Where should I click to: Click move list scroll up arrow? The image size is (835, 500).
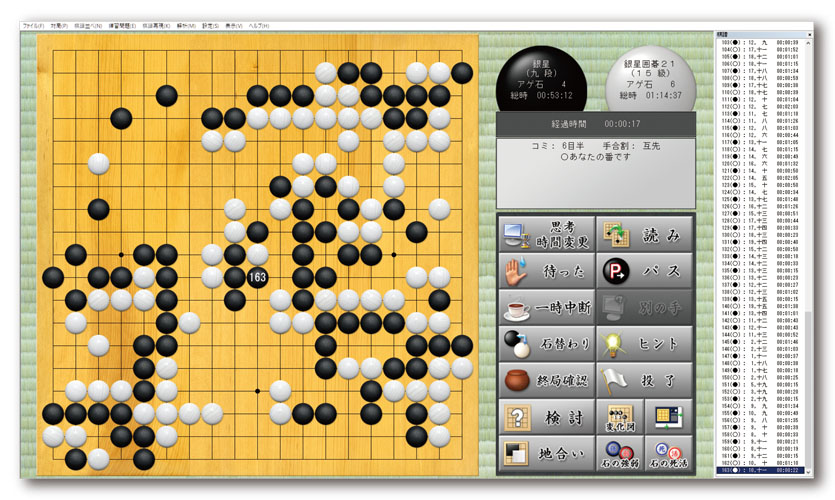click(x=809, y=42)
